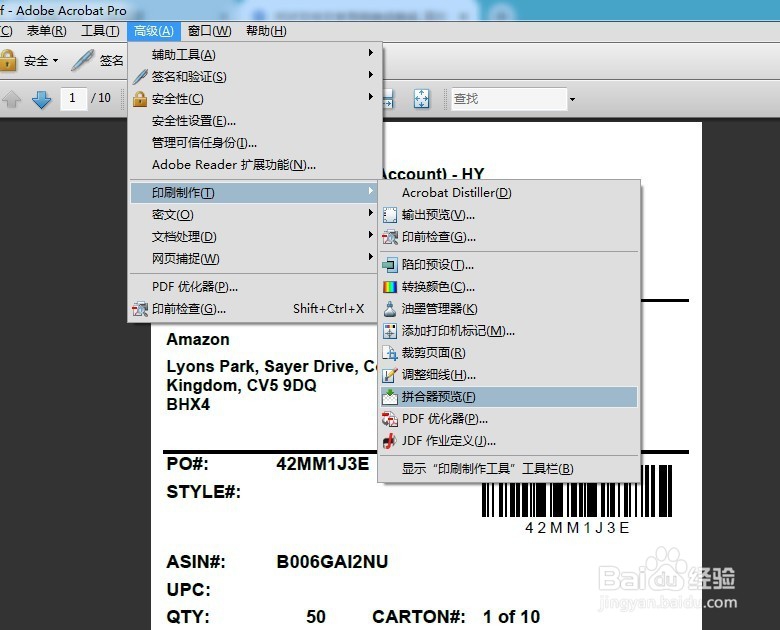This screenshot has width=780, height=630.
Task: Expand the 网页捕捉(W) submenu
Action: point(256,258)
